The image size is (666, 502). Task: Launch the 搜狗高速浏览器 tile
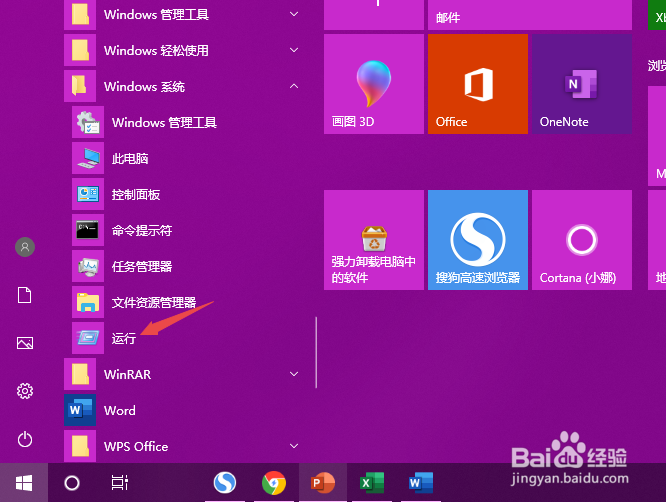(478, 240)
